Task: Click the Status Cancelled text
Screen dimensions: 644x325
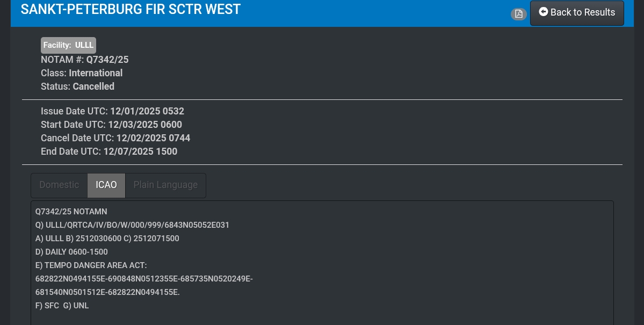Action: click(77, 86)
